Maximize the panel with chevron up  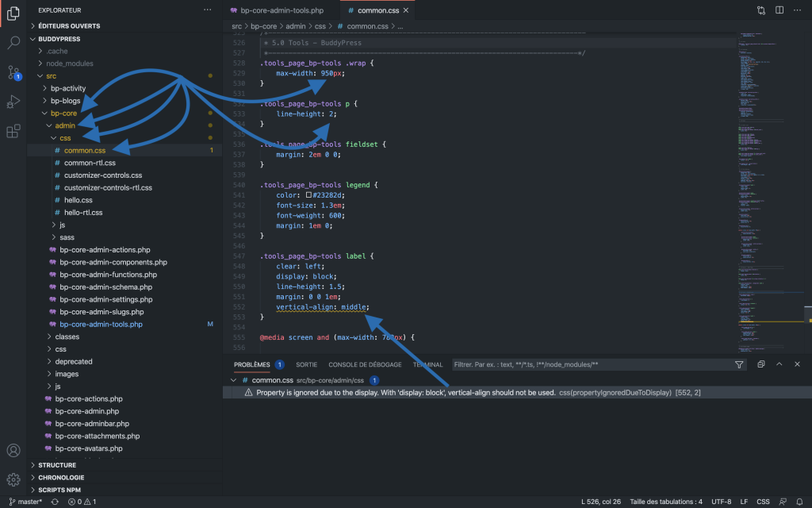[x=779, y=364]
